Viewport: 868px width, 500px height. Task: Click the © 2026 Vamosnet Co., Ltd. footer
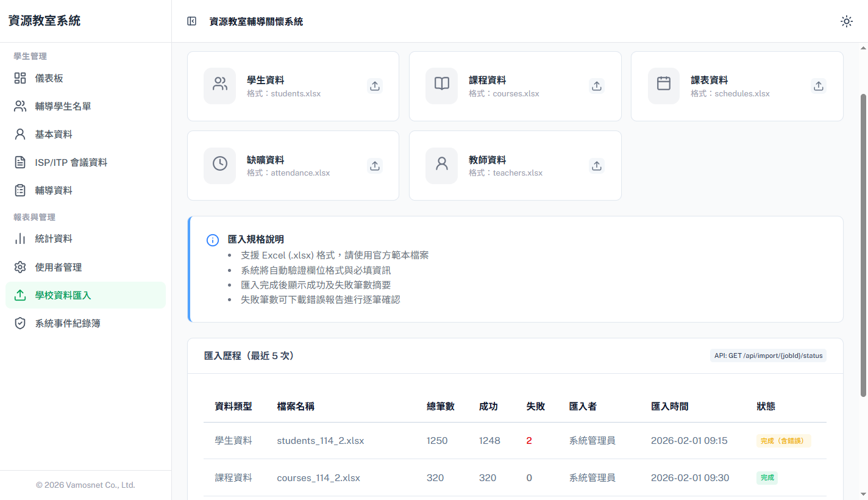85,485
